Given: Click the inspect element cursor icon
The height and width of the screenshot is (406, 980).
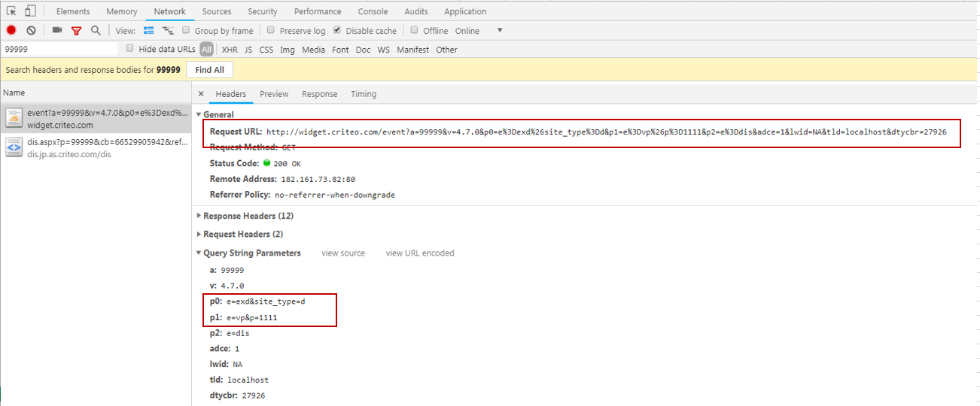Looking at the screenshot, I should pyautogui.click(x=11, y=11).
